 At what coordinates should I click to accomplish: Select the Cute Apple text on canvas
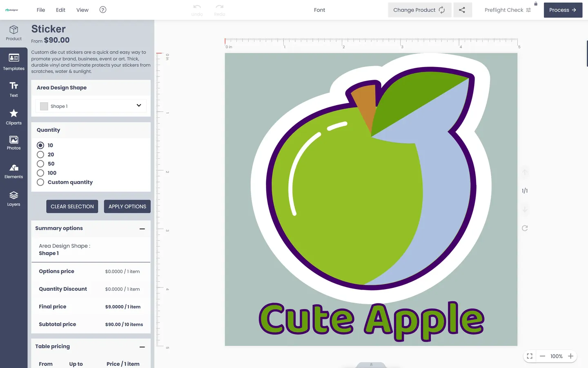click(371, 321)
